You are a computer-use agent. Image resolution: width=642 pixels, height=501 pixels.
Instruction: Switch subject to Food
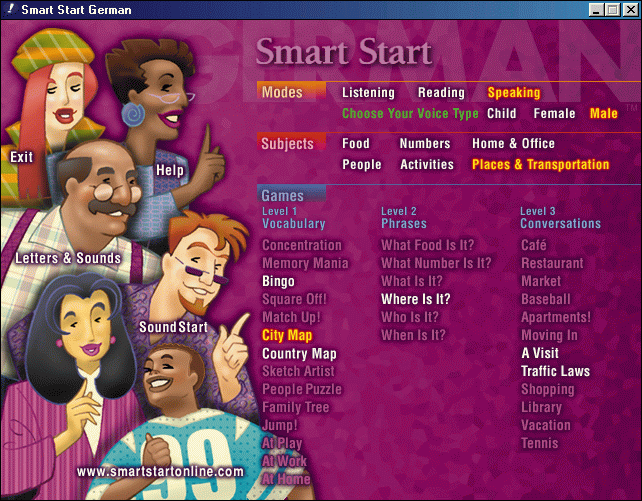click(356, 143)
